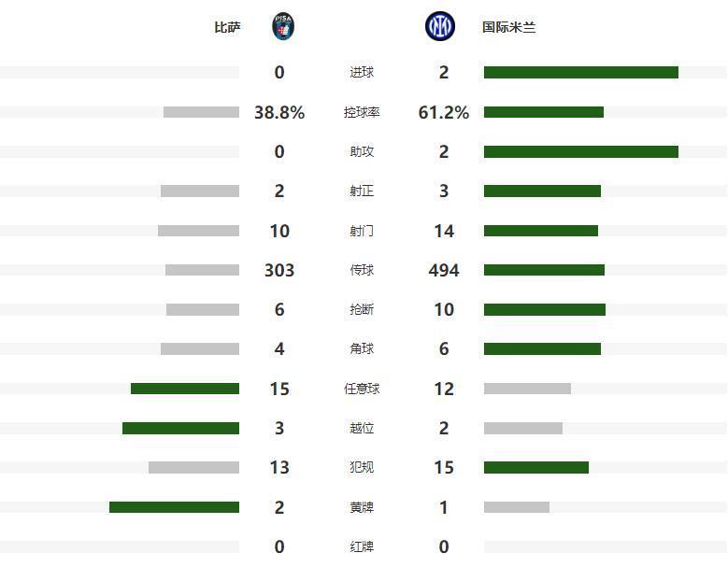
Task: Click the Inter Milan club crest logo
Action: point(439,26)
